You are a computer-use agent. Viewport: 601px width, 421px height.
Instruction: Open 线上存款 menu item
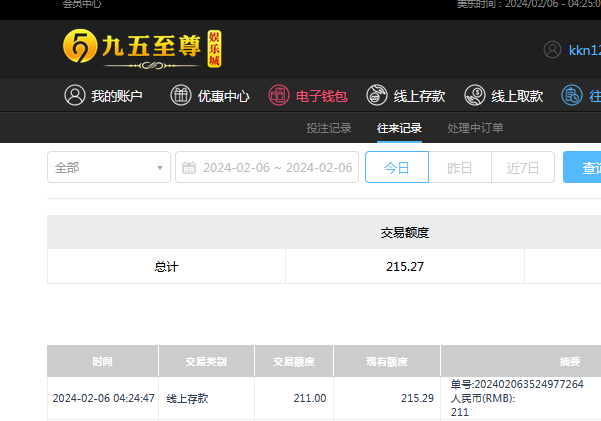[x=419, y=96]
